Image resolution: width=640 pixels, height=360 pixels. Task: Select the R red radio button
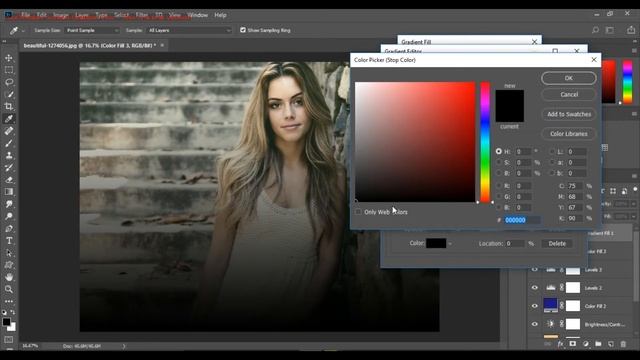click(x=499, y=186)
